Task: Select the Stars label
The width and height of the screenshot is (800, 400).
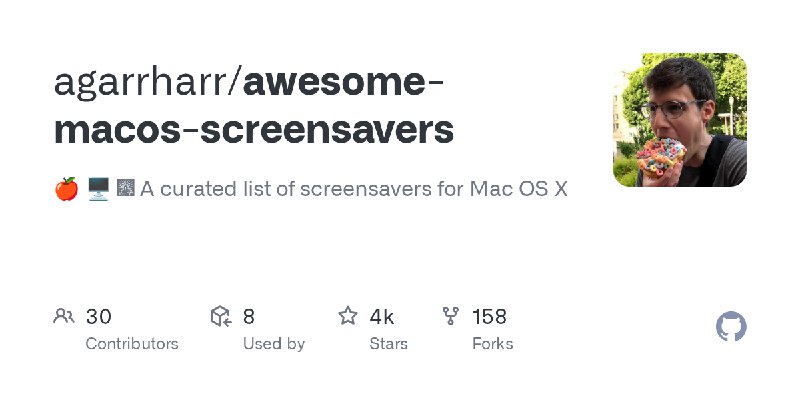Action: tap(388, 343)
